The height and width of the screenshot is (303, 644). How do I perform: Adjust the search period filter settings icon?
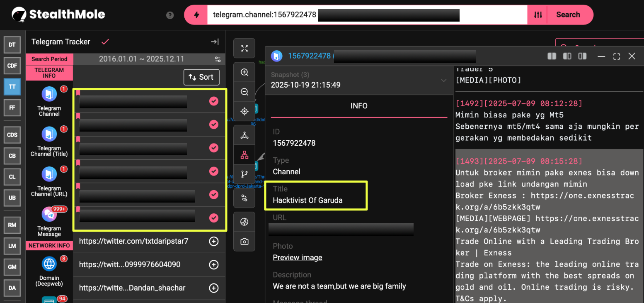click(x=218, y=59)
